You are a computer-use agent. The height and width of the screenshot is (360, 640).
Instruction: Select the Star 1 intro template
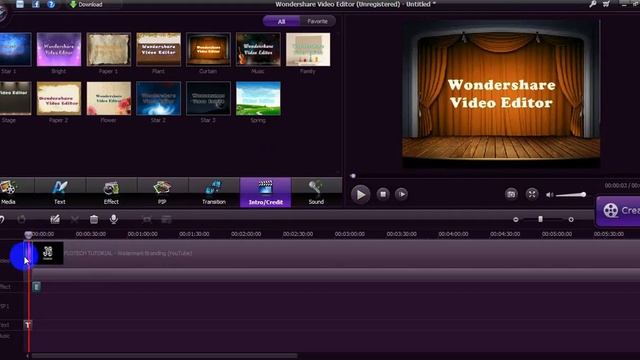(x=16, y=49)
